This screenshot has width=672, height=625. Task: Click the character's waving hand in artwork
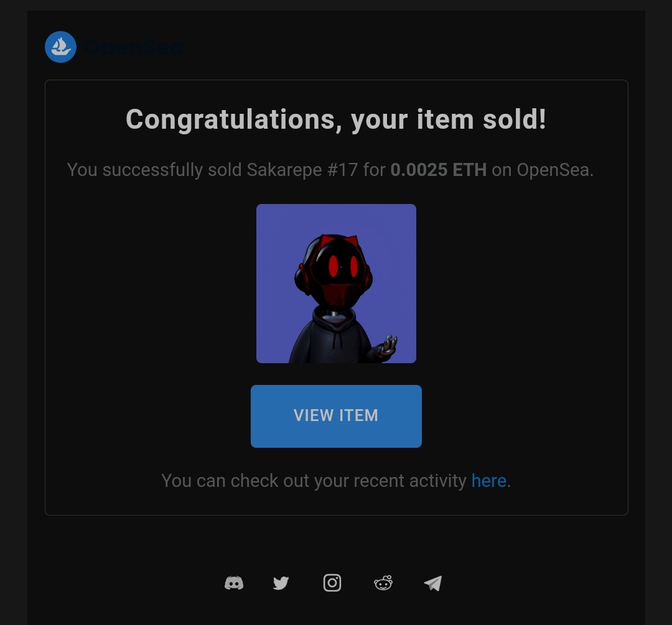pos(389,345)
